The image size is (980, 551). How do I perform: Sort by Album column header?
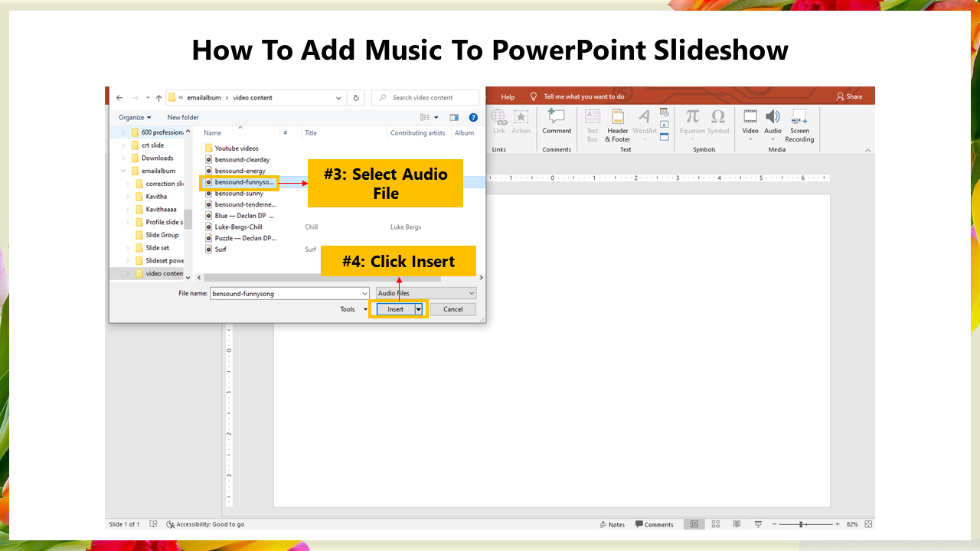464,132
